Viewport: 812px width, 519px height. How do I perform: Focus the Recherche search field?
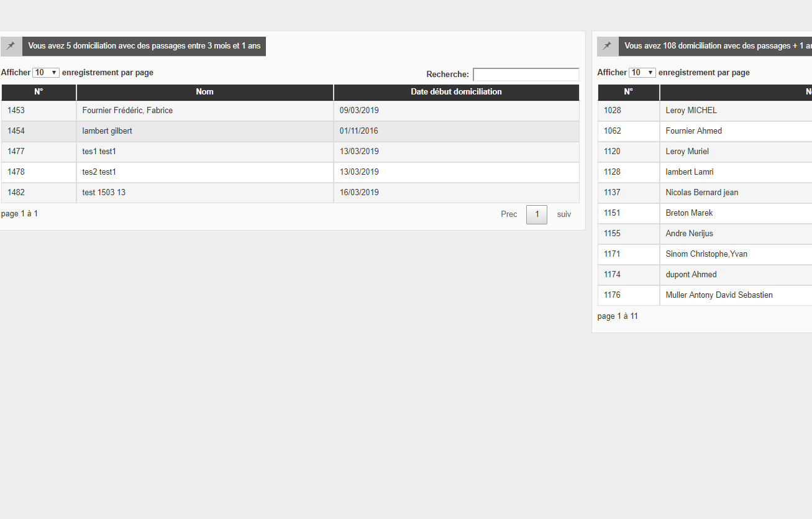[x=526, y=75]
